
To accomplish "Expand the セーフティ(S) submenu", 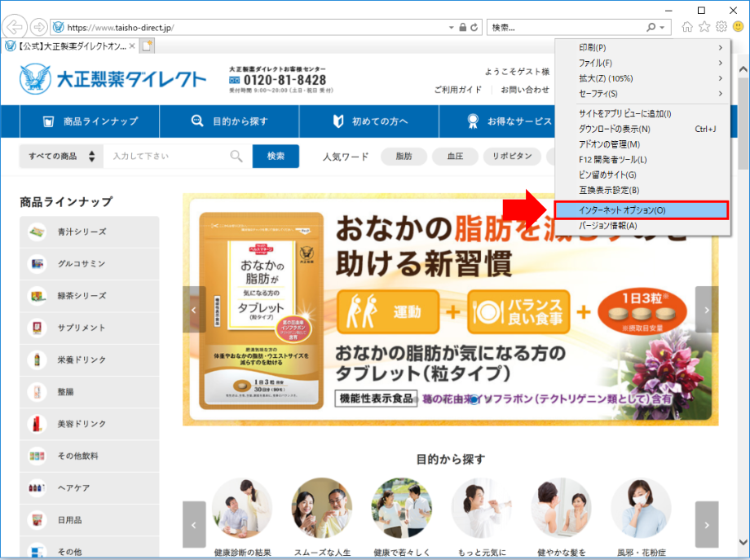I will click(642, 94).
